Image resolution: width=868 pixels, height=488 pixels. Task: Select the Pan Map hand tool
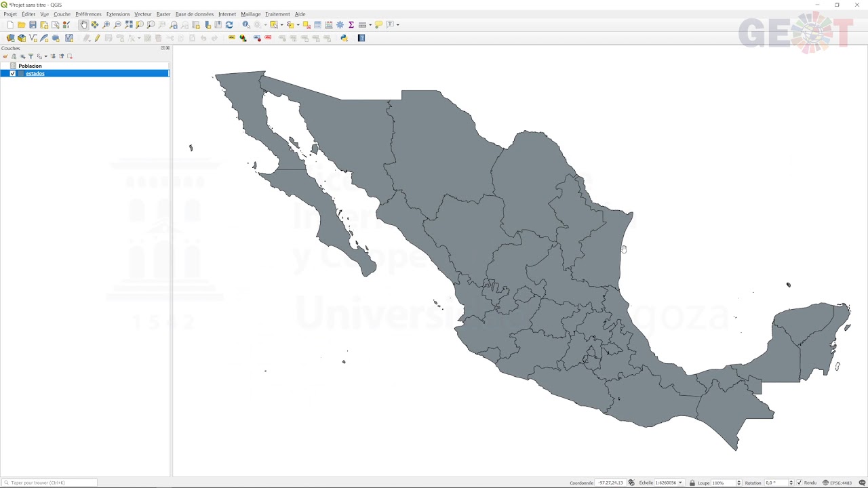click(83, 25)
